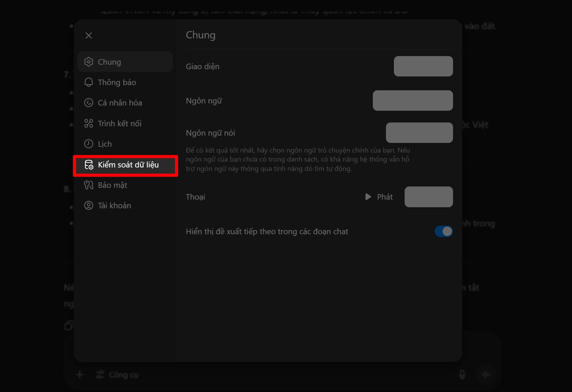572x392 pixels.
Task: Open the Ngôn ngữ language dropdown
Action: click(413, 101)
